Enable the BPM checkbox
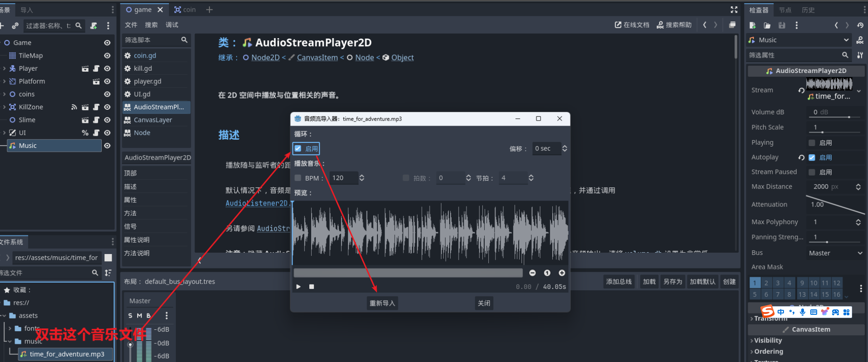The width and height of the screenshot is (868, 362). 298,178
